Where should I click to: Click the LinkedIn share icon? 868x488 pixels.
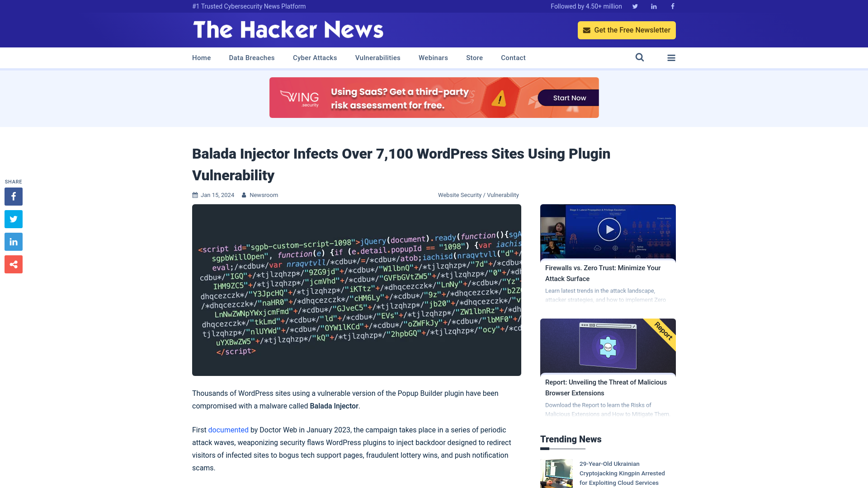(13, 241)
